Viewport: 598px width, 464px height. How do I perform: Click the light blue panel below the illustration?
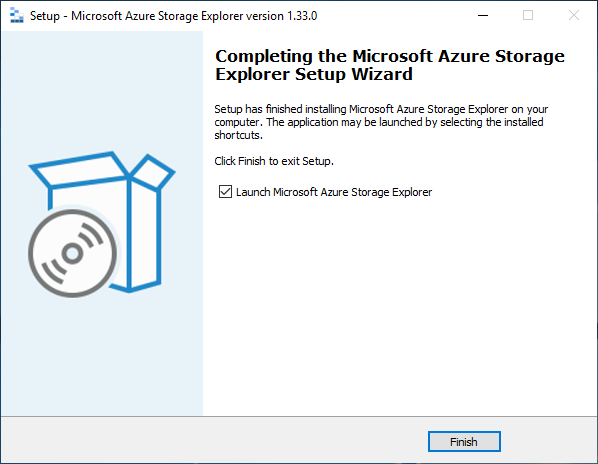coord(102,356)
